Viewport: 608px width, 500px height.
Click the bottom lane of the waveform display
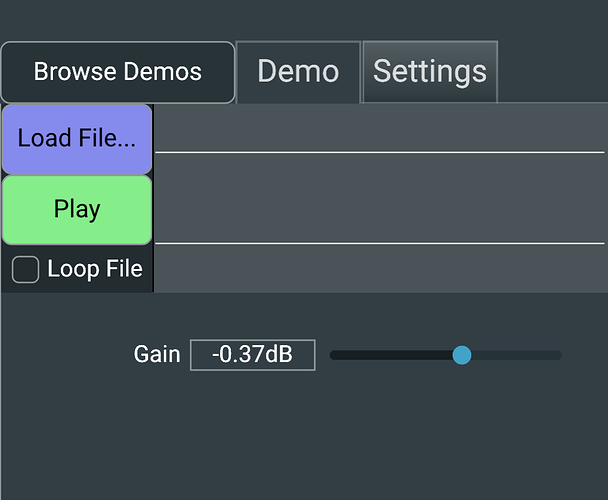pos(380,268)
